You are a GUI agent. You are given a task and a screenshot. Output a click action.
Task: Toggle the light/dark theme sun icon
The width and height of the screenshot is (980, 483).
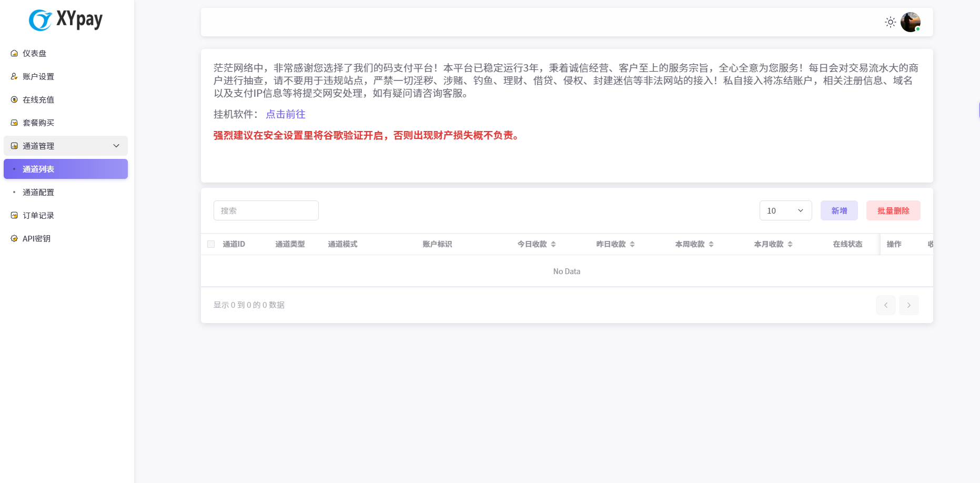[890, 22]
